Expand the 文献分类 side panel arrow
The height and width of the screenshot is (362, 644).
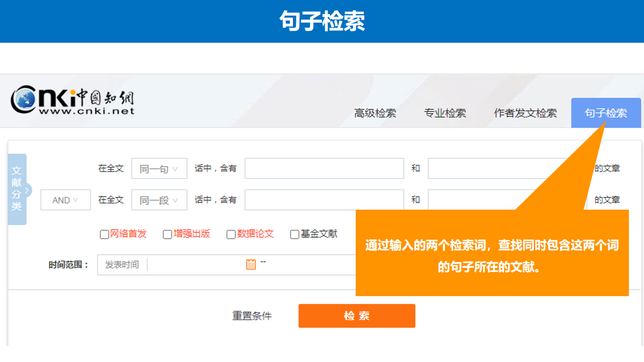point(27,190)
